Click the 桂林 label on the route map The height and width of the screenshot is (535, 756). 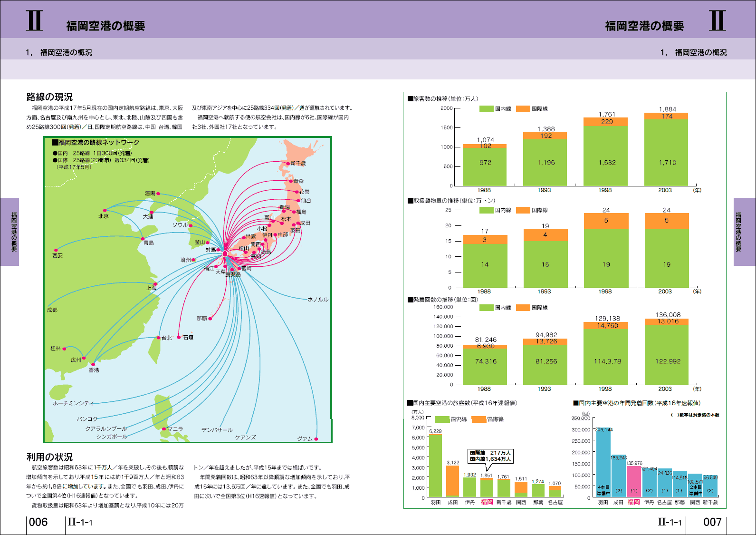click(x=56, y=348)
